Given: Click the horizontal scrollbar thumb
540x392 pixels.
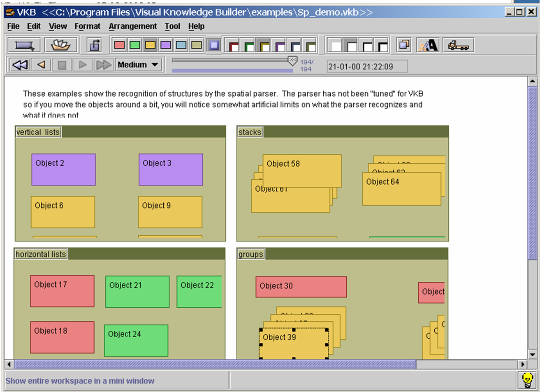Looking at the screenshot, I should 216,364.
